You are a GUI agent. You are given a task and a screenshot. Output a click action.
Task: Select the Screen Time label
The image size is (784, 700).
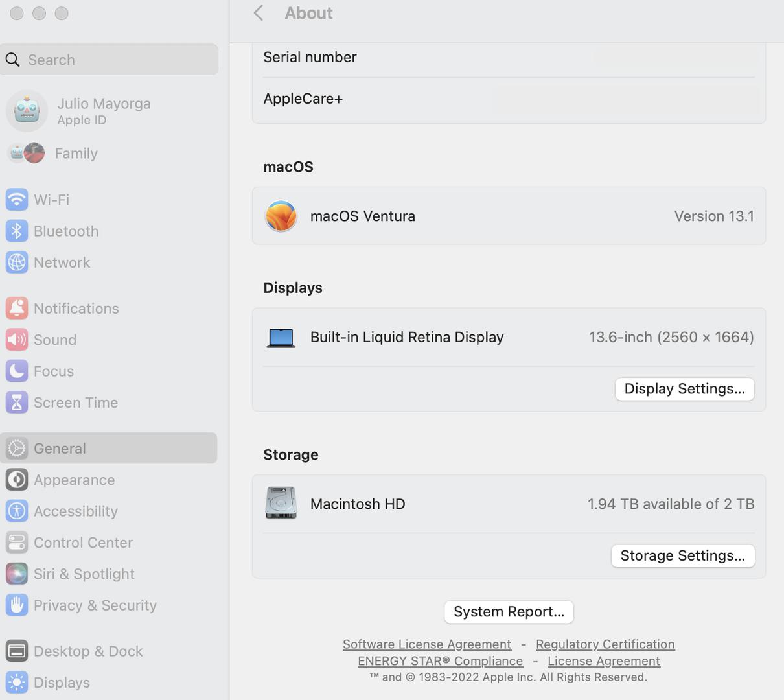[76, 402]
